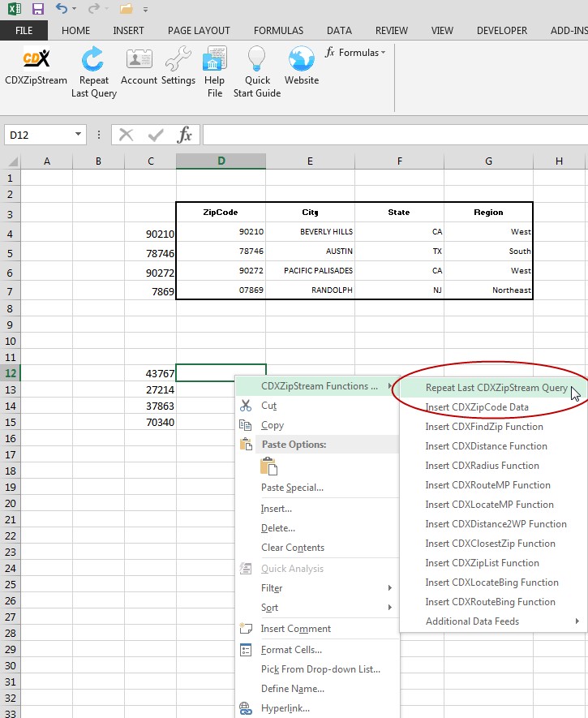Click the Copy icon in context menu
The height and width of the screenshot is (718, 588).
(x=246, y=425)
